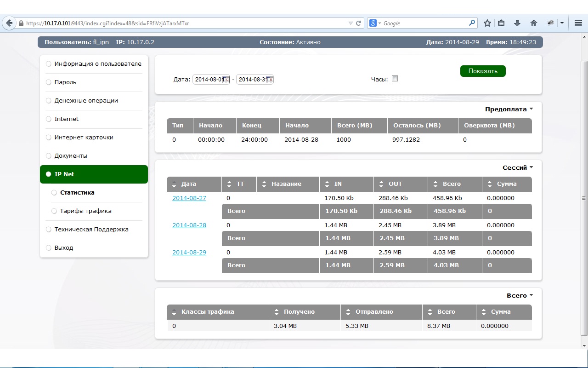Viewport: 588px width, 368px height.
Task: Open the start date calendar picker icon
Action: click(226, 79)
